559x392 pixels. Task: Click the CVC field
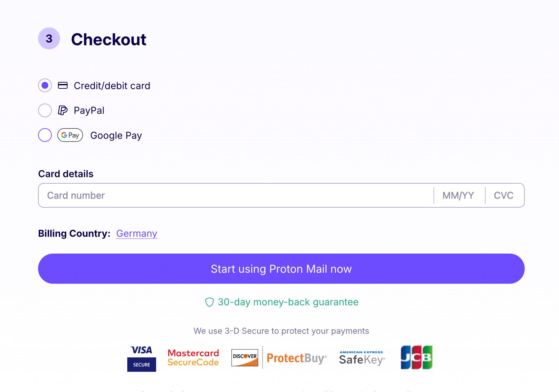[x=504, y=195]
